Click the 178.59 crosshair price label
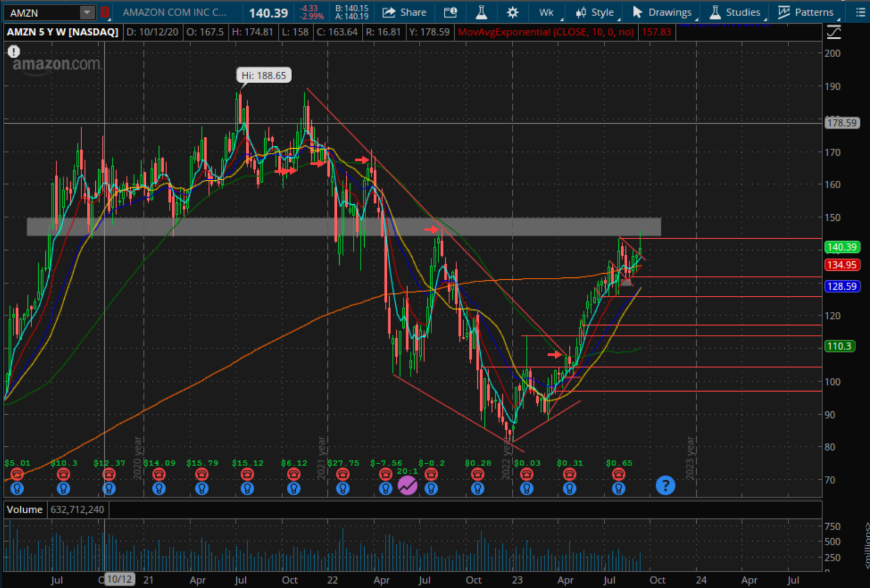This screenshot has height=588, width=870. (x=842, y=123)
